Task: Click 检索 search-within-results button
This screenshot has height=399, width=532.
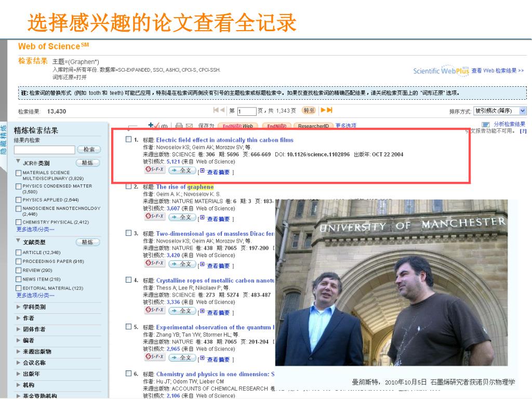Action: pyautogui.click(x=89, y=149)
